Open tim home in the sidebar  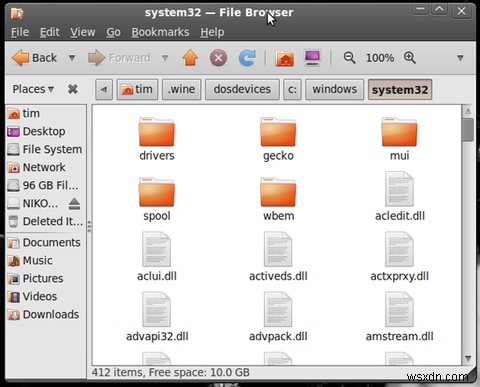click(46, 113)
